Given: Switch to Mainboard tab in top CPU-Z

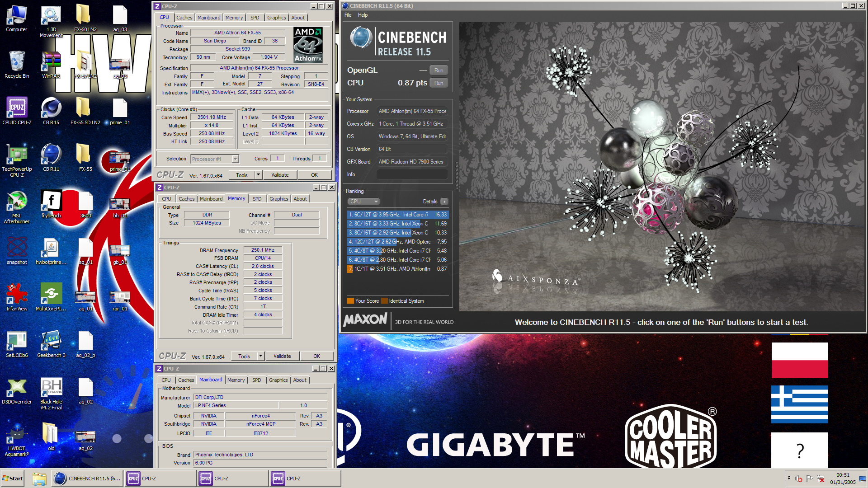Looking at the screenshot, I should coord(209,18).
